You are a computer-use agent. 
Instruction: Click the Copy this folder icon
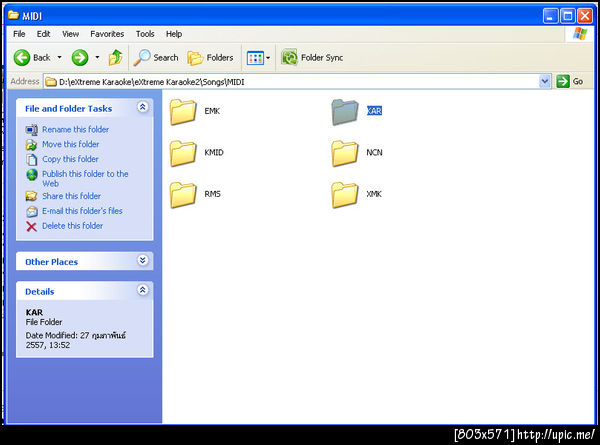click(x=31, y=159)
